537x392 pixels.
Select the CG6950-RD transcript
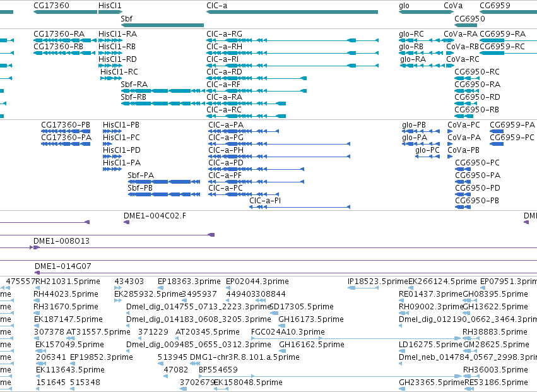[x=466, y=104]
